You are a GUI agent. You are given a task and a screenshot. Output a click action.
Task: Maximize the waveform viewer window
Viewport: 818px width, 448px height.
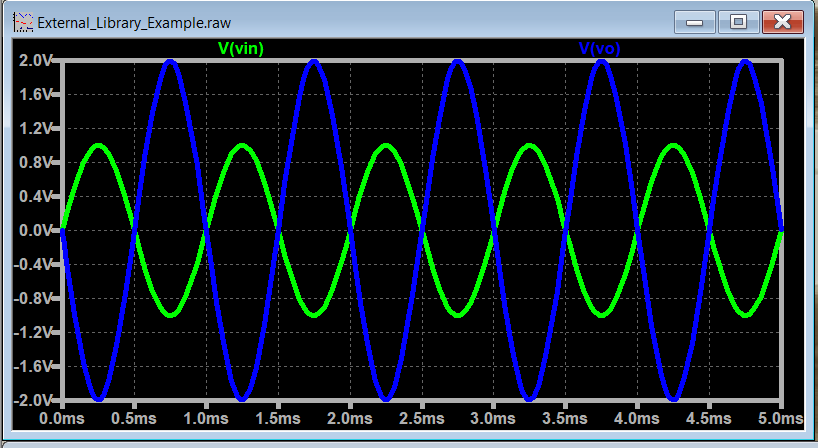pos(739,21)
